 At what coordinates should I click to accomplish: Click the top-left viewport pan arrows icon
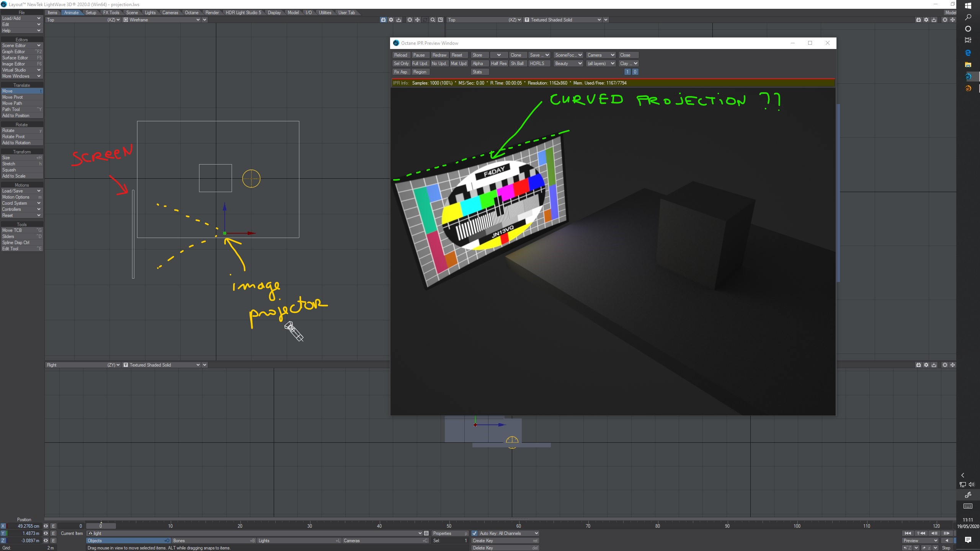pos(417,20)
